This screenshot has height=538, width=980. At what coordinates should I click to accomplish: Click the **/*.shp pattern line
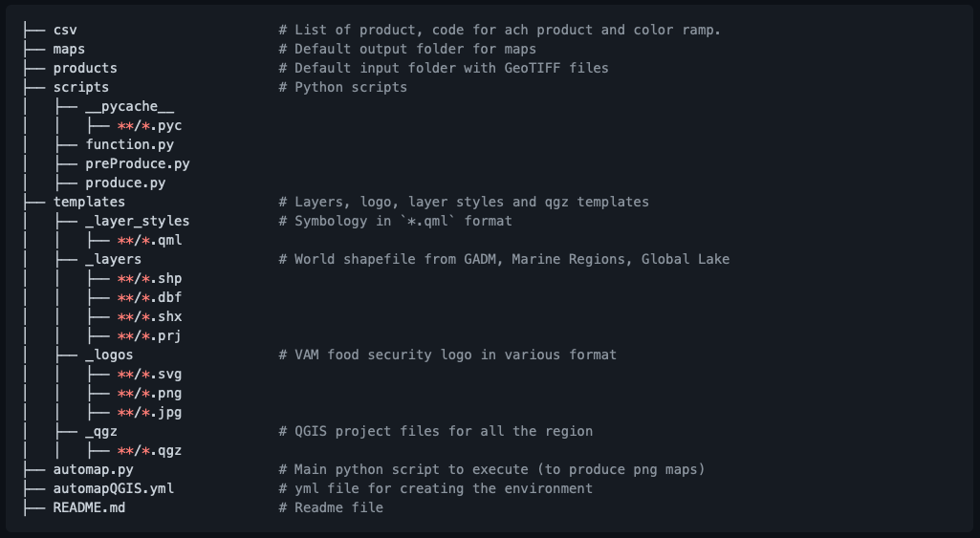coord(149,278)
